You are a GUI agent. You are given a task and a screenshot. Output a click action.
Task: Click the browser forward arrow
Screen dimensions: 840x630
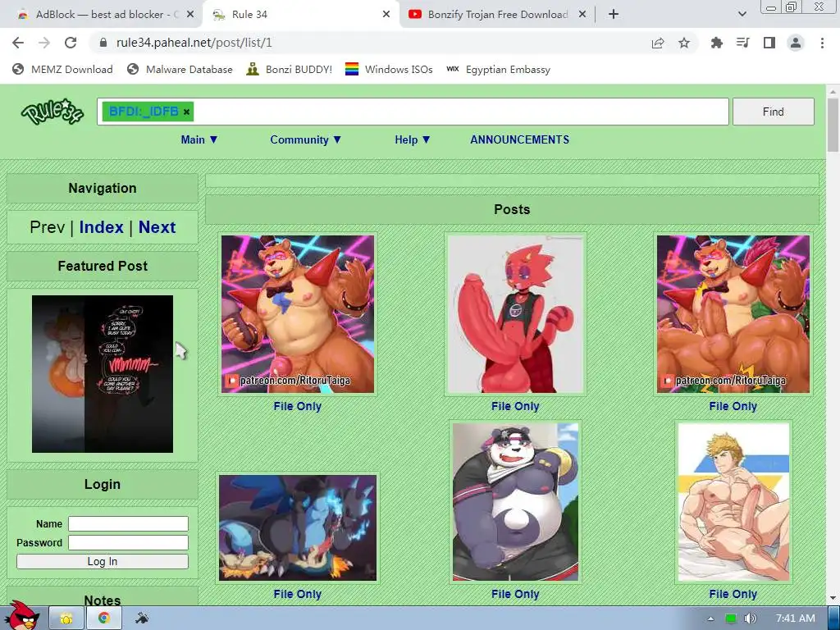coord(44,43)
